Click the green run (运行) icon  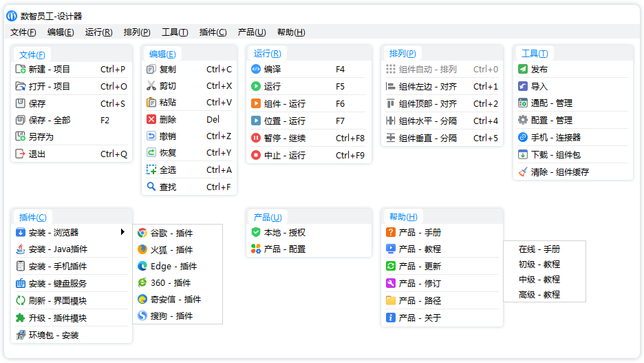coord(255,87)
